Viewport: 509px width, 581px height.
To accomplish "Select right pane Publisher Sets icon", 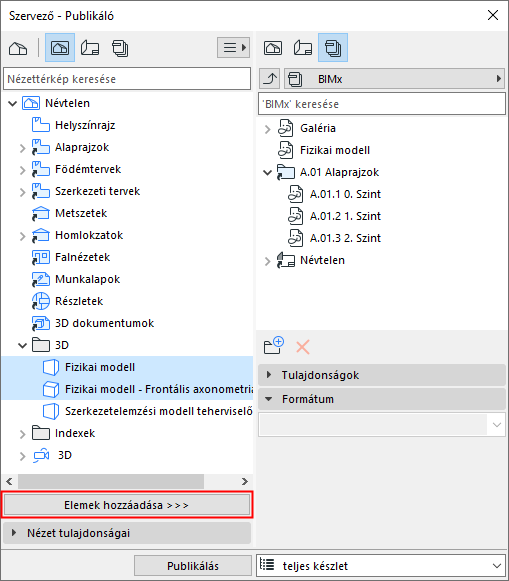I will click(x=333, y=47).
